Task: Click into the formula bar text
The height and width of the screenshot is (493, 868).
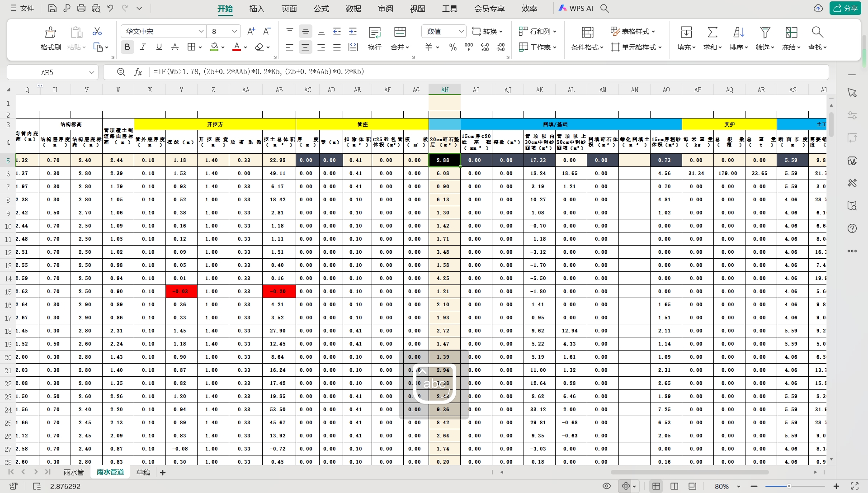Action: pos(259,72)
